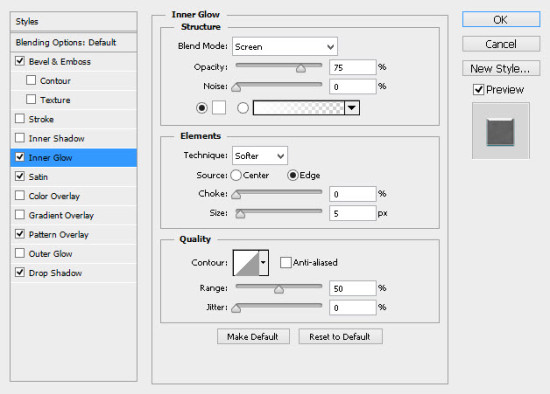The height and width of the screenshot is (394, 550).
Task: Enable the Stroke effect checkbox
Action: click(20, 119)
